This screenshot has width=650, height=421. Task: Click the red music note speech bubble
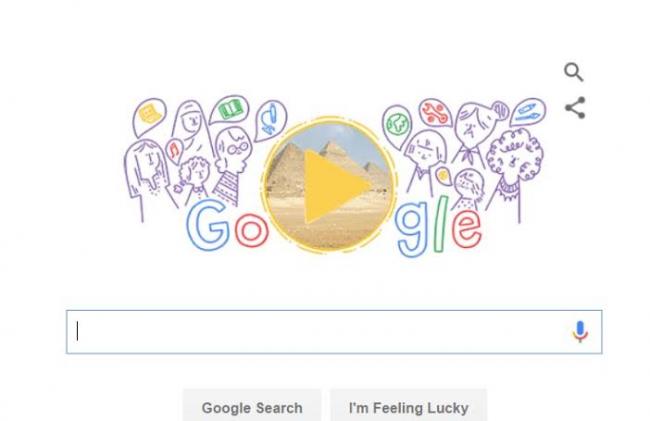175,151
